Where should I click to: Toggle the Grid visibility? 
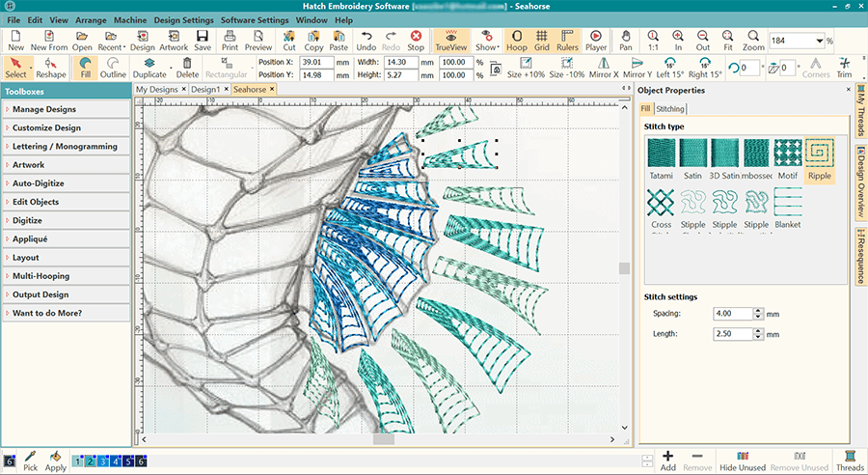coord(542,40)
